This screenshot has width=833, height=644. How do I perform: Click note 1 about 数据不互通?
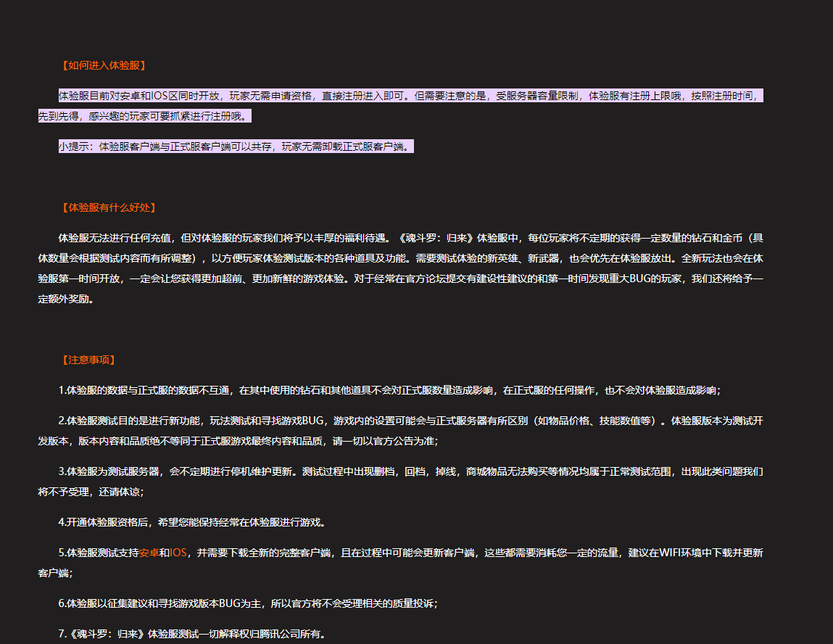[389, 390]
